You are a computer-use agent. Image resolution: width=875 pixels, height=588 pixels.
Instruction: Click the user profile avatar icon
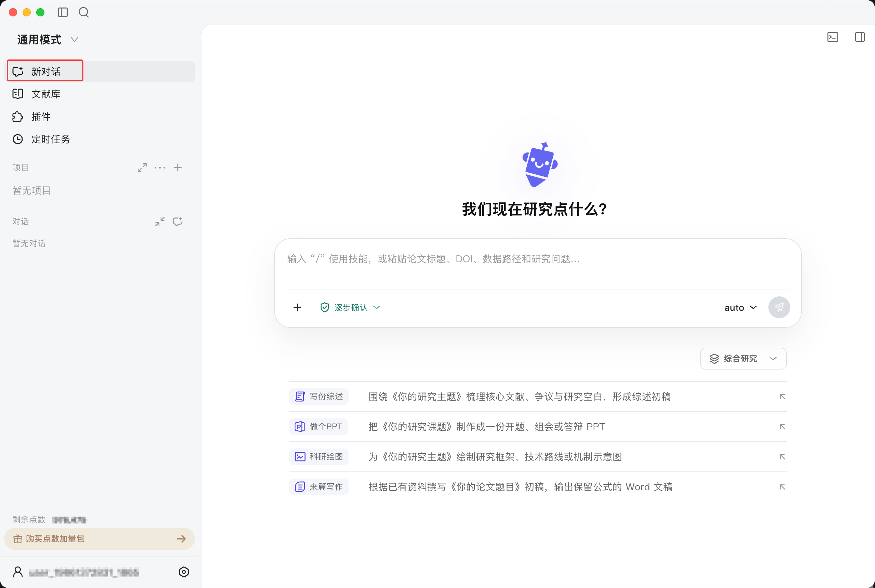point(18,572)
